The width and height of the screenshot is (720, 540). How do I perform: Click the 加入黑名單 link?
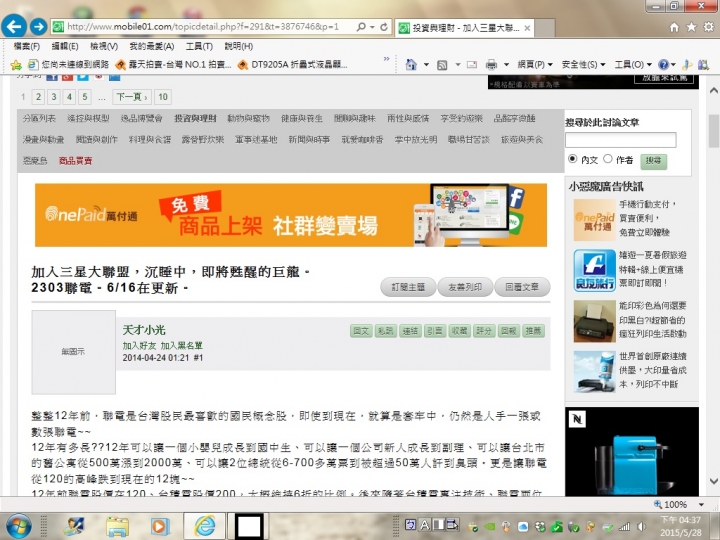coord(181,345)
